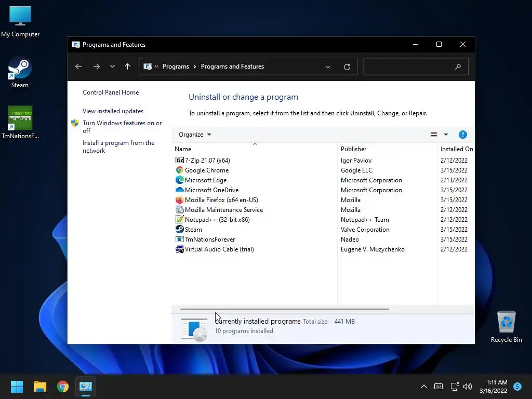Image resolution: width=532 pixels, height=399 pixels.
Task: Open Turn Windows features on or off
Action: pyautogui.click(x=122, y=127)
